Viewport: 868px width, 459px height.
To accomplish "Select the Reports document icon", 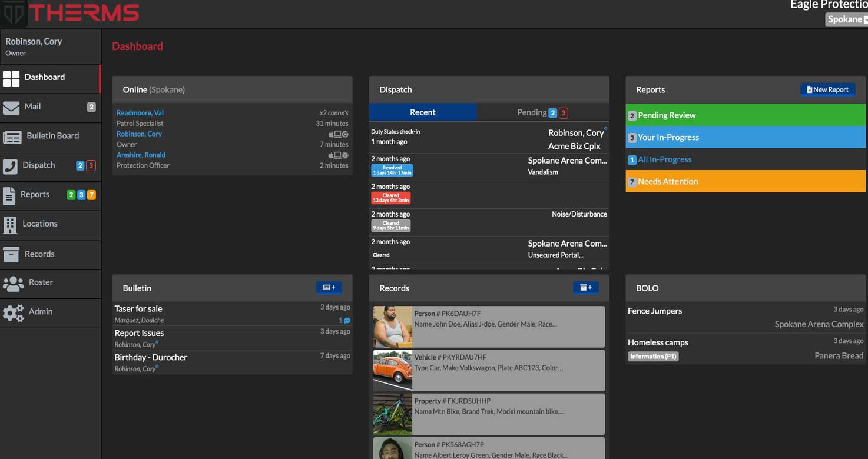I will 11,194.
